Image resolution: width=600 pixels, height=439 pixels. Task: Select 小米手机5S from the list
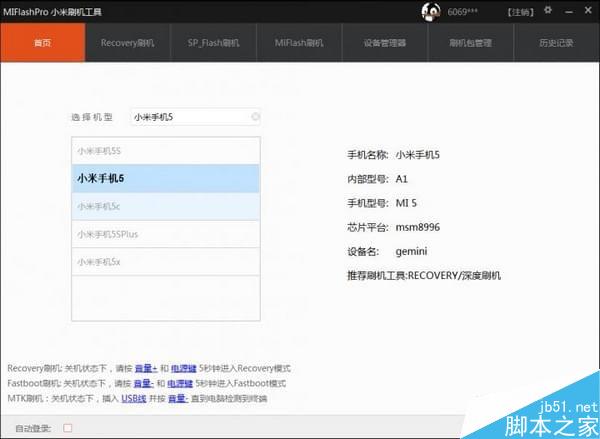(x=166, y=151)
